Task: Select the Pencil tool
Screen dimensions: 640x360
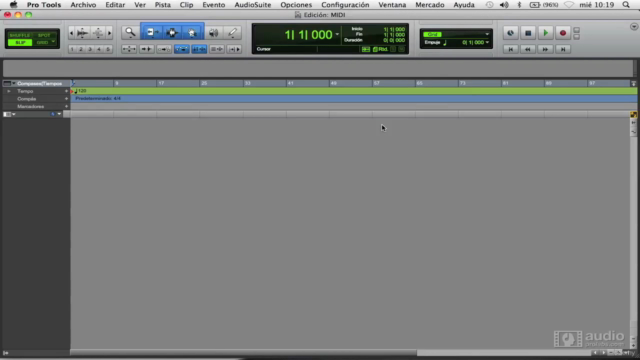Action: point(233,33)
